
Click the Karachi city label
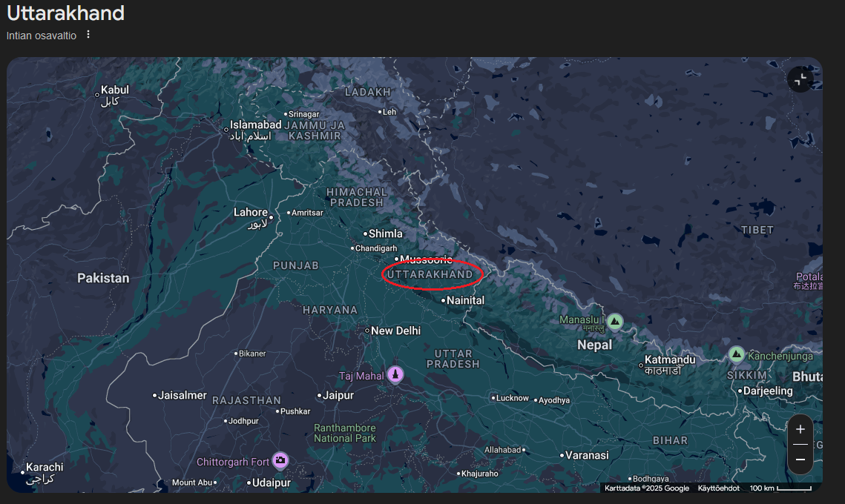click(45, 467)
